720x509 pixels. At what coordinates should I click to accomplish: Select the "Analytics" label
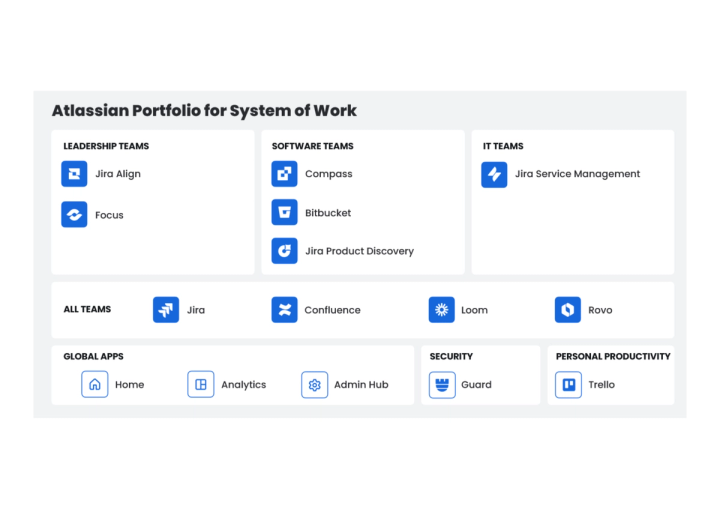[244, 385]
